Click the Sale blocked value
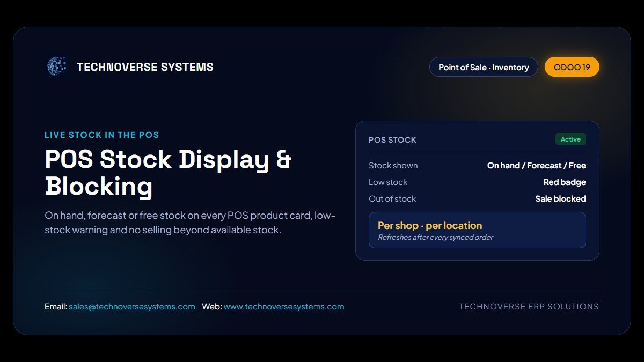644x362 pixels. pos(560,199)
